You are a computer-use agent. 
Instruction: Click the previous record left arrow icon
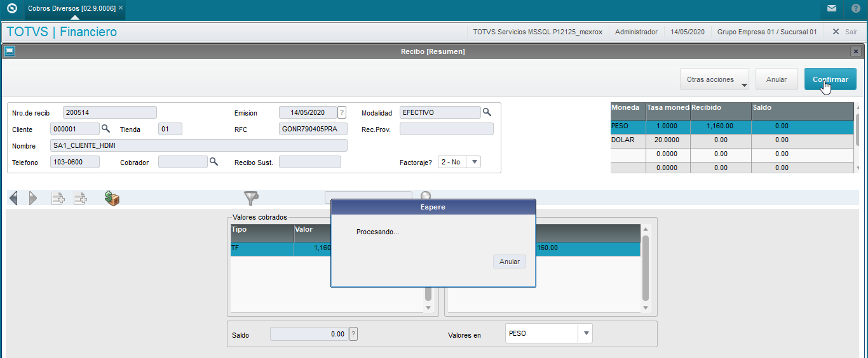(x=13, y=198)
